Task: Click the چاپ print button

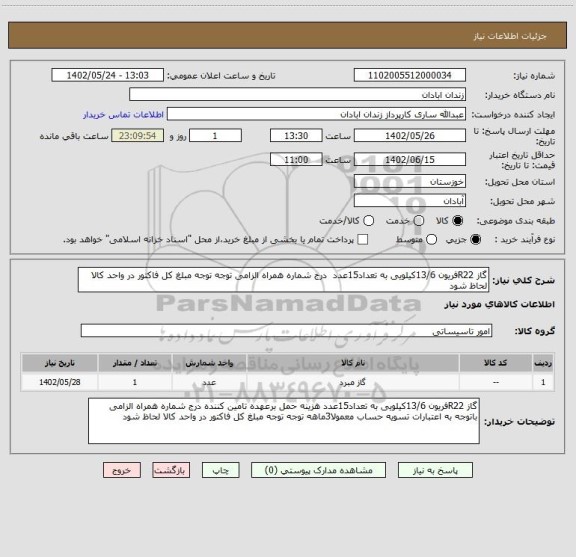Action: point(220,470)
